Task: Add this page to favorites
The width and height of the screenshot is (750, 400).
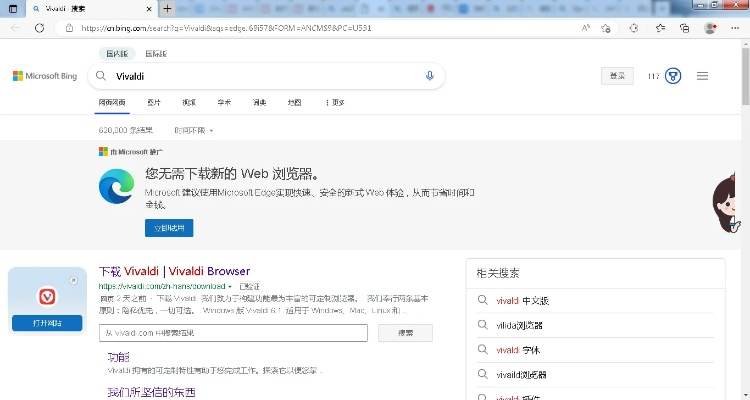Action: pyautogui.click(x=606, y=28)
